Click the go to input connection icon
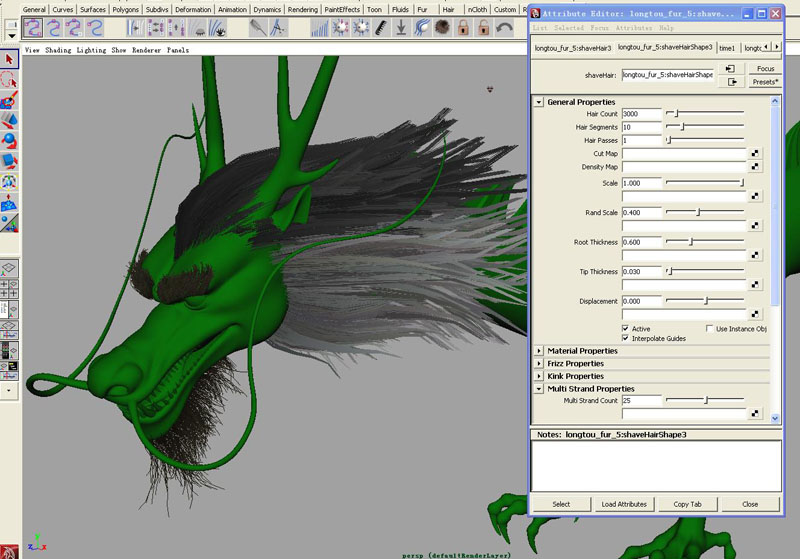The image size is (800, 559). tap(731, 68)
